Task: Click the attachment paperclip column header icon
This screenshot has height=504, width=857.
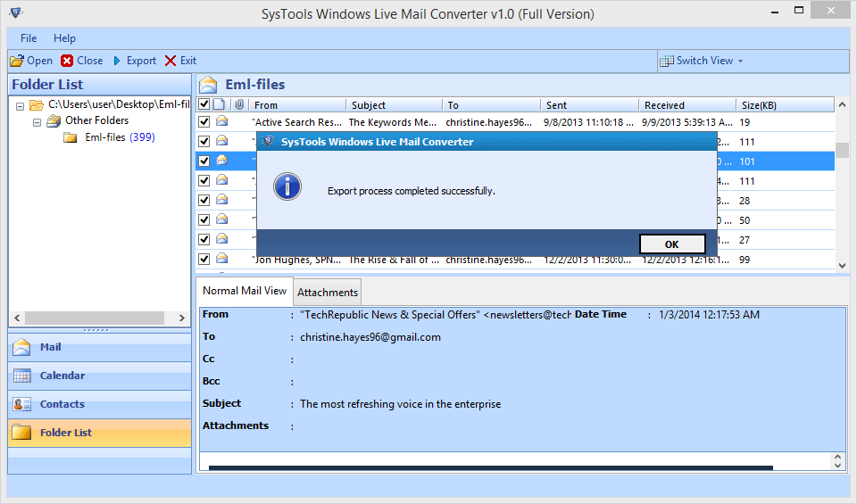Action: coord(239,104)
